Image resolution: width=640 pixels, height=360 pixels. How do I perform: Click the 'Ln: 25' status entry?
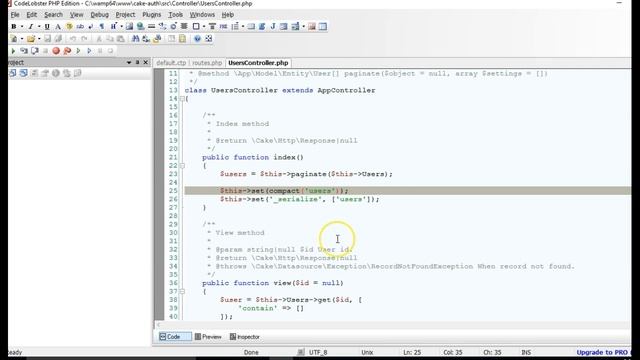pos(412,352)
